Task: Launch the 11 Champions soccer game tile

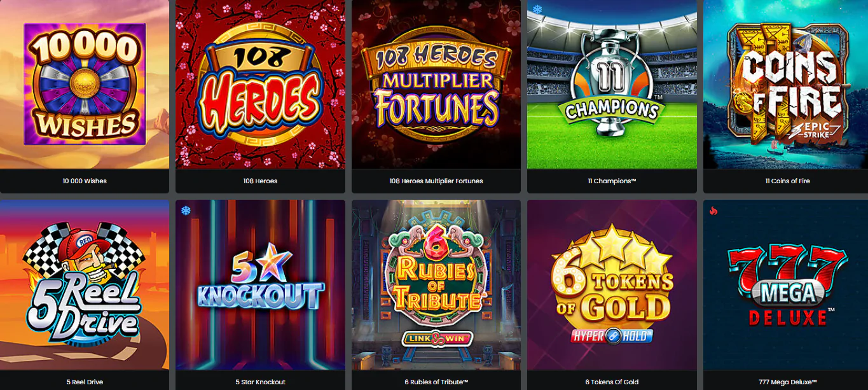Action: (612, 84)
